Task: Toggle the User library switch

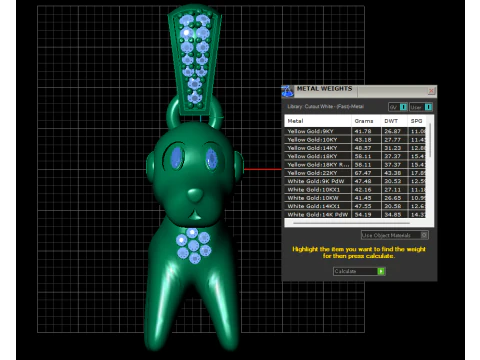Action: click(x=428, y=107)
